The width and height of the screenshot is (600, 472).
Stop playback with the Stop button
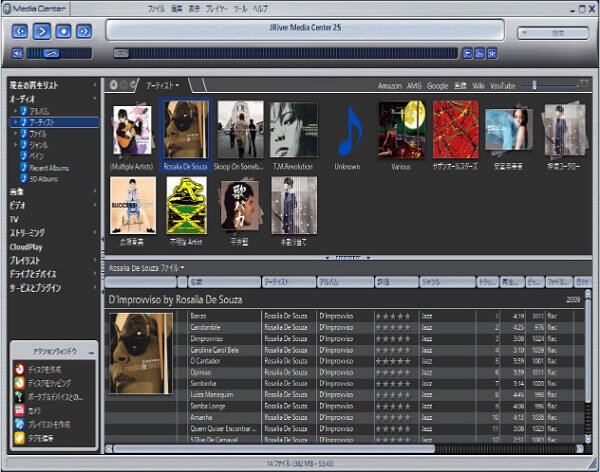pyautogui.click(x=63, y=31)
